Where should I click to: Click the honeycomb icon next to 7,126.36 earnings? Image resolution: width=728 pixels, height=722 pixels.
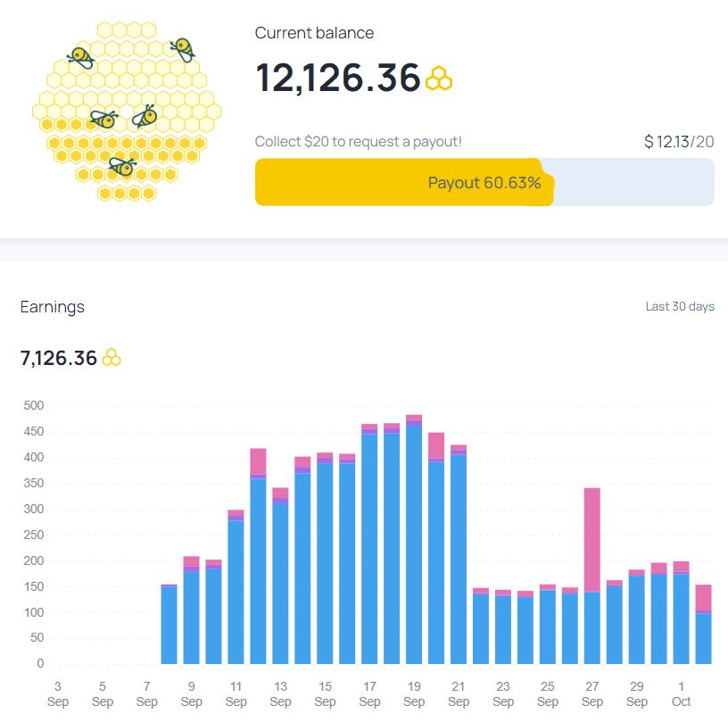[x=112, y=358]
